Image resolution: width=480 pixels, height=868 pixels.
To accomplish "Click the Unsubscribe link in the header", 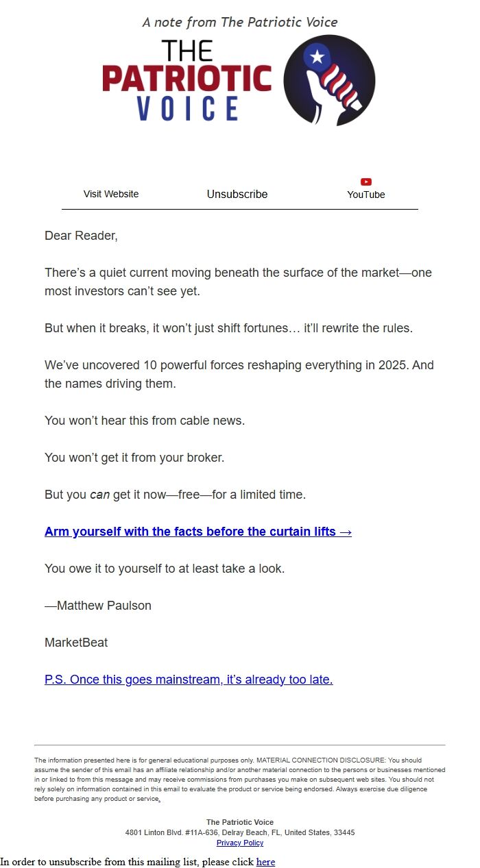I will [x=237, y=194].
